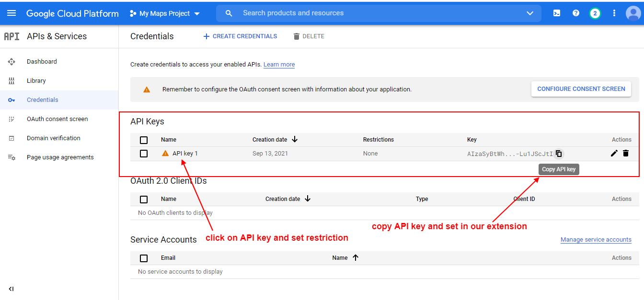Click the API Keys section heading
The image size is (644, 300).
[147, 122]
